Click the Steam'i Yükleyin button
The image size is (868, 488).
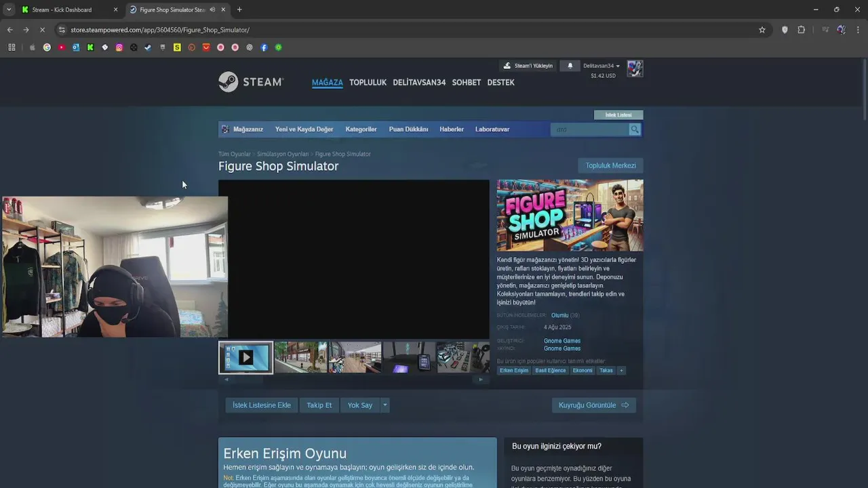point(528,66)
